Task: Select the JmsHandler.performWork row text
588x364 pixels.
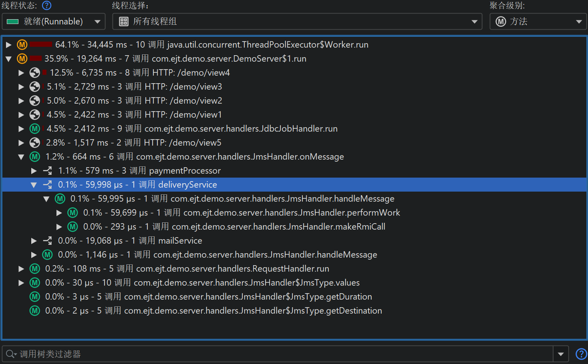Action: (x=242, y=213)
